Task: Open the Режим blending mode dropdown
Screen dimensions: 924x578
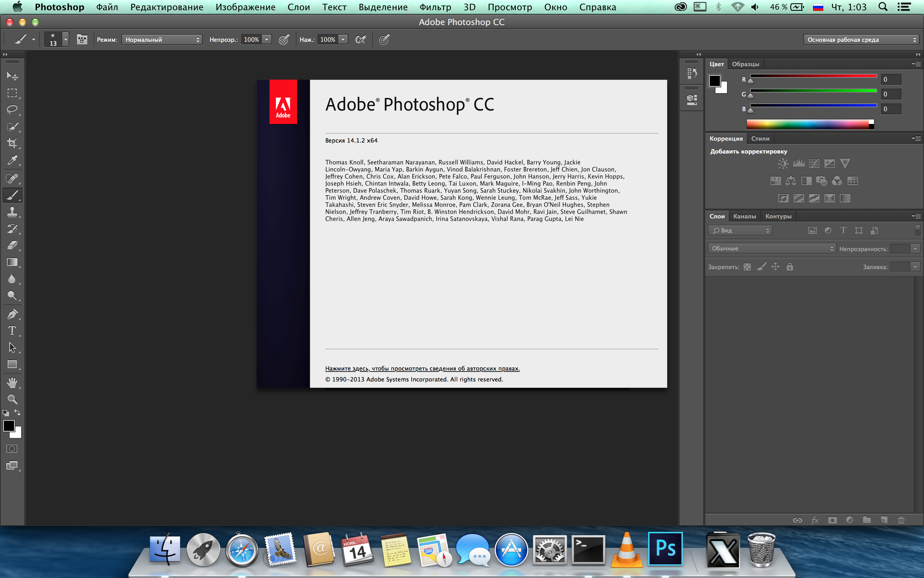Action: pos(162,39)
